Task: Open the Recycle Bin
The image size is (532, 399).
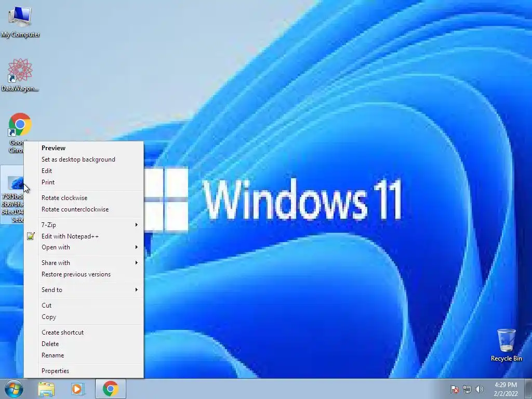Action: [x=506, y=345]
